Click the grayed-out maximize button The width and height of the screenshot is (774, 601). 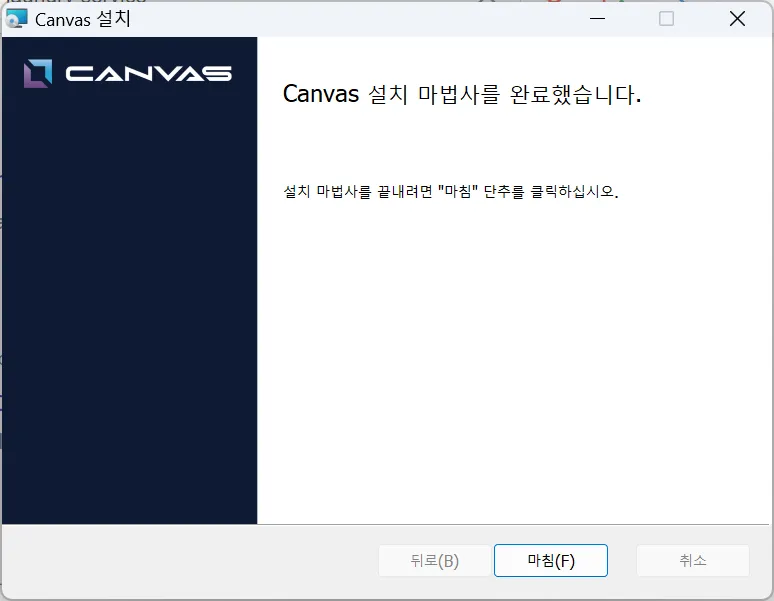pyautogui.click(x=666, y=19)
